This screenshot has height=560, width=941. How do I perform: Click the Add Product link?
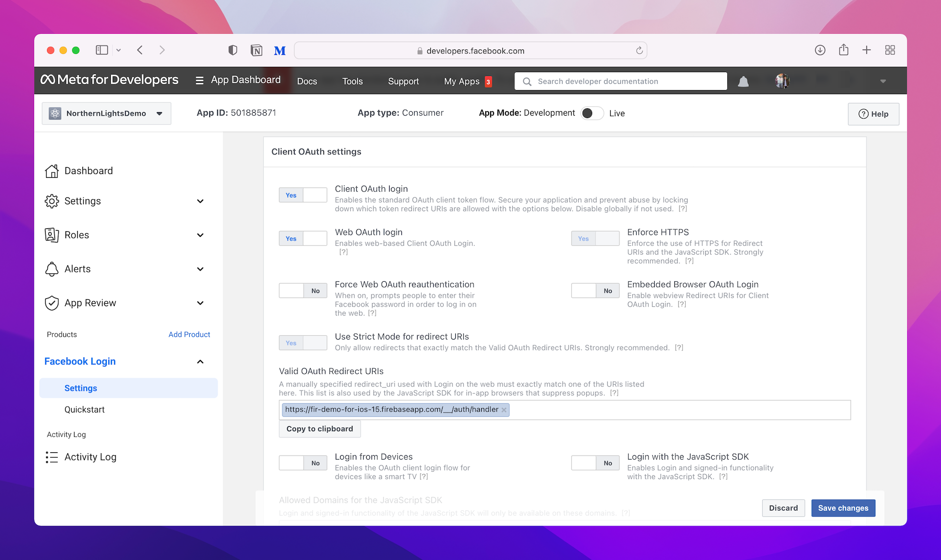click(189, 335)
